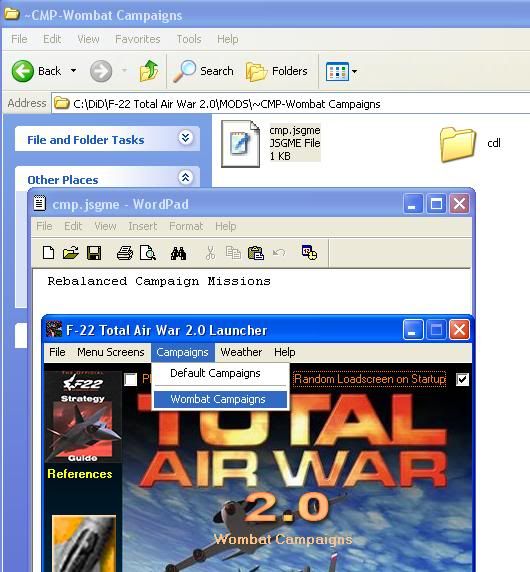Open Explorer Help menu
Image resolution: width=530 pixels, height=572 pixels.
[x=228, y=39]
